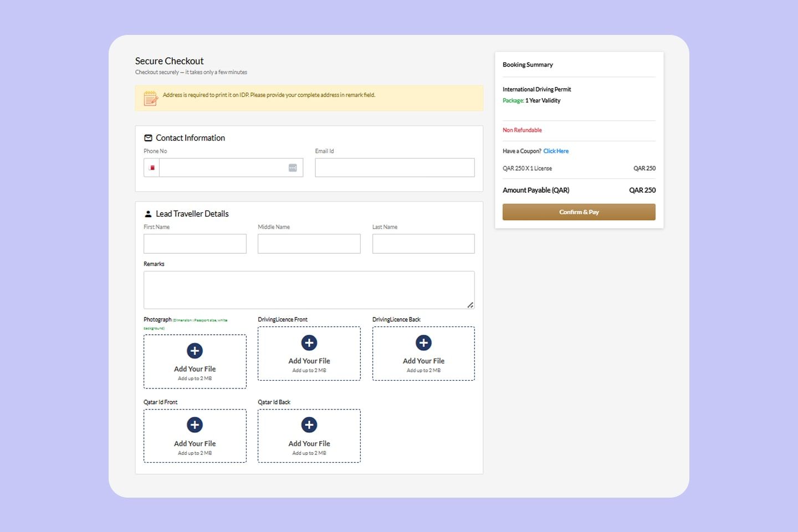The height and width of the screenshot is (532, 798).
Task: Click the person icon beside Lead Traveller Details
Action: [148, 214]
